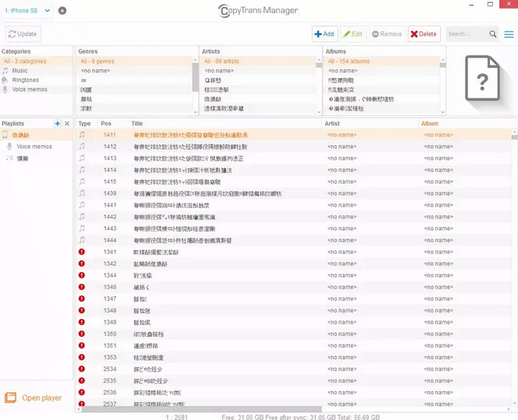518x420 pixels.
Task: Select the Ringtones category
Action: click(x=36, y=80)
